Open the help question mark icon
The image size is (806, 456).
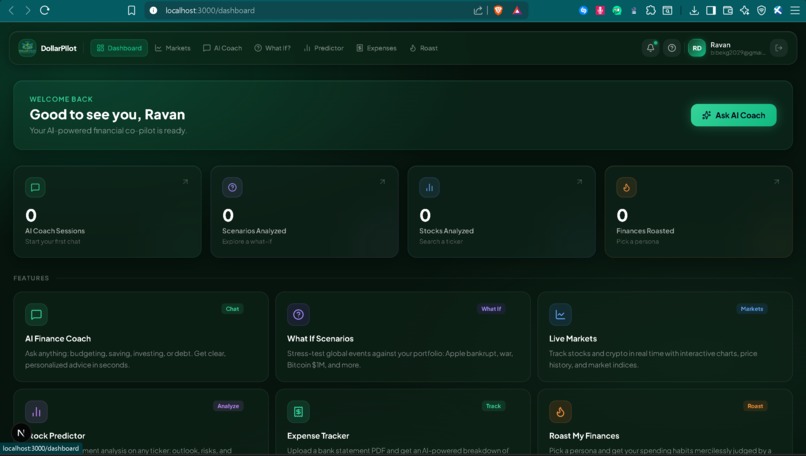click(672, 48)
